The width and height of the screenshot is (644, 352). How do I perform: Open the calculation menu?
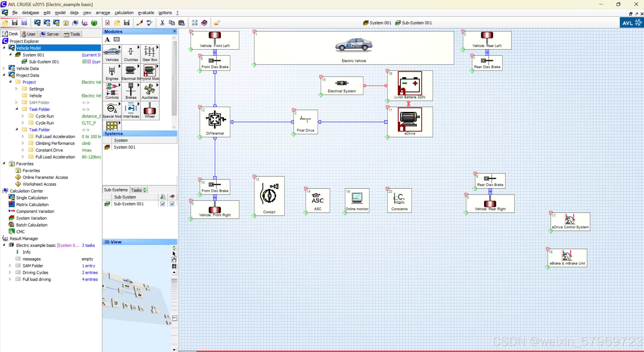click(x=124, y=13)
